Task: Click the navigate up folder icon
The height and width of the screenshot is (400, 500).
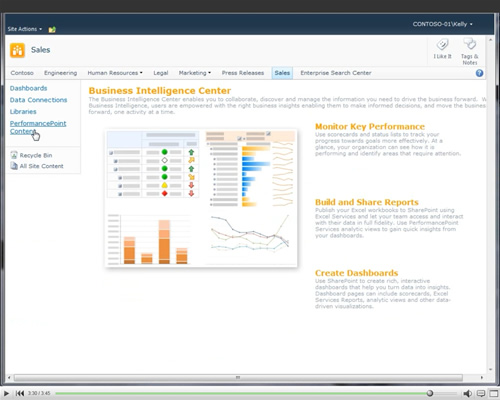Action: pos(52,30)
